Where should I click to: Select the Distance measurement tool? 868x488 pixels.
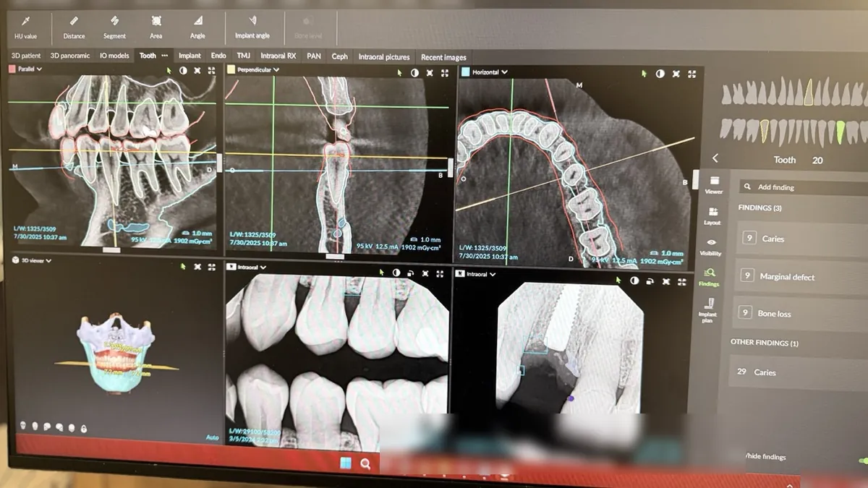point(73,27)
